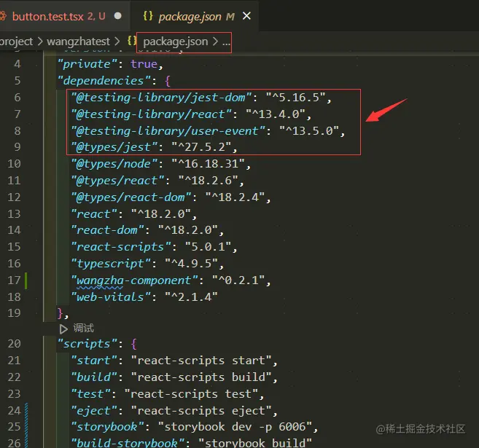The width and height of the screenshot is (479, 448).
Task: Click the "^2.1.4" version value
Action: pyautogui.click(x=191, y=297)
